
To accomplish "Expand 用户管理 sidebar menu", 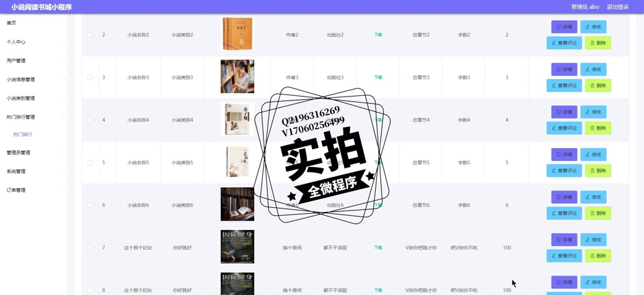I will pyautogui.click(x=34, y=60).
